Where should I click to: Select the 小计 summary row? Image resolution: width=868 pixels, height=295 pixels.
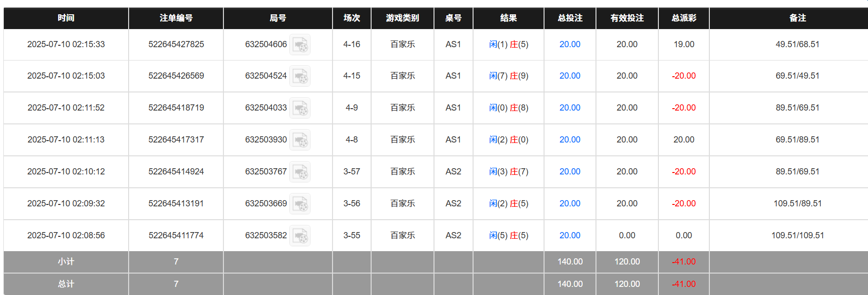65,261
